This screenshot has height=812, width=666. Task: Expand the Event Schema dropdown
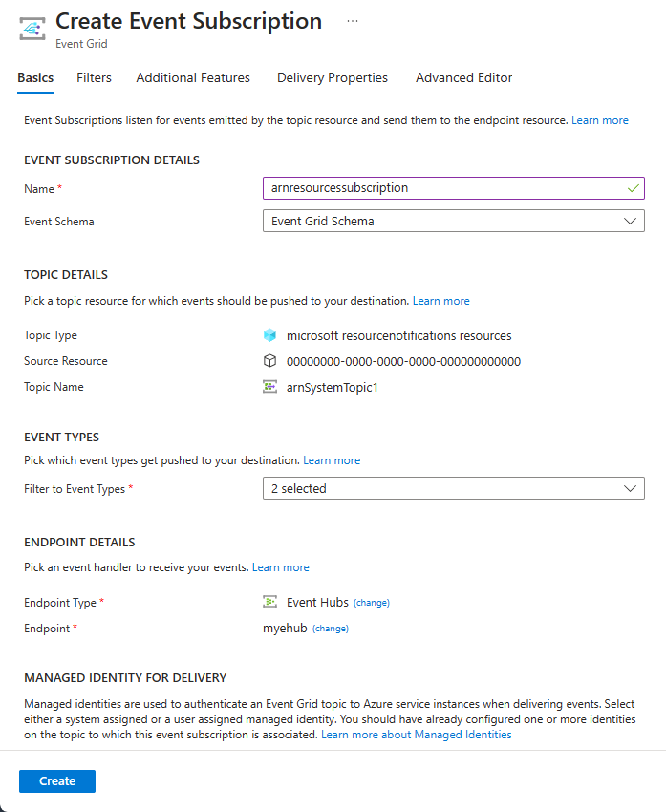tap(453, 221)
